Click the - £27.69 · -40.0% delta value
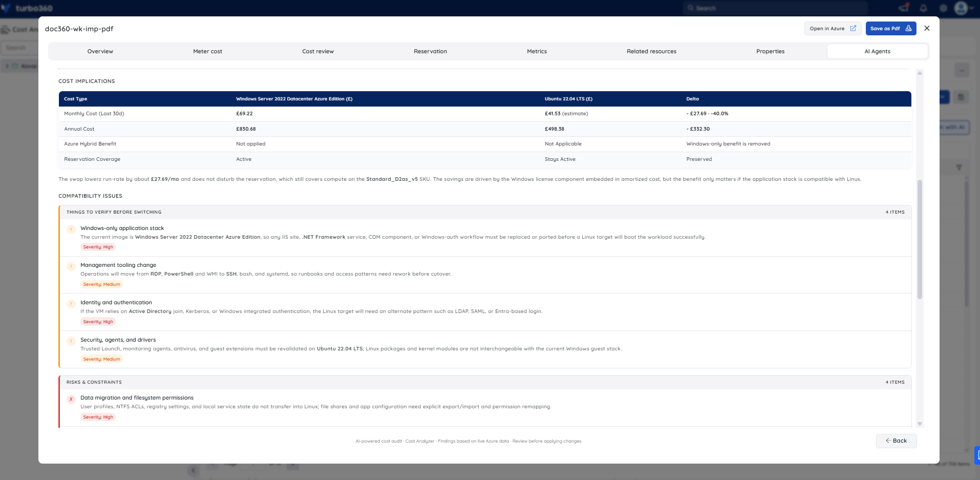This screenshot has height=480, width=980. pyautogui.click(x=708, y=114)
